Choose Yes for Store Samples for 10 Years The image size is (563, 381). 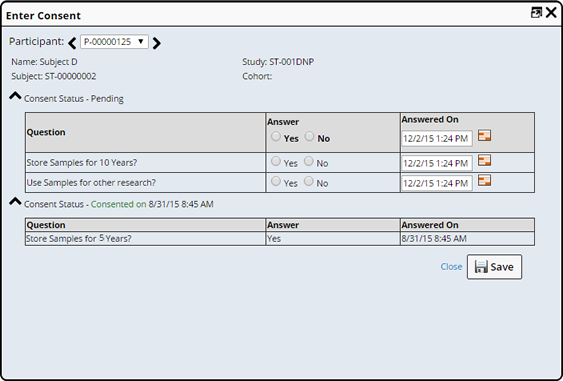point(276,161)
